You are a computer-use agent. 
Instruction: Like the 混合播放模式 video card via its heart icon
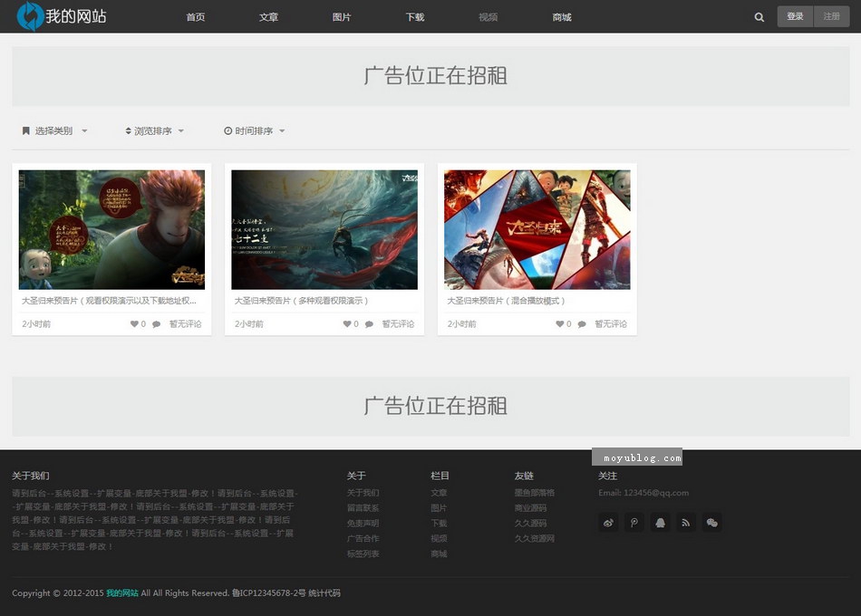coord(559,324)
